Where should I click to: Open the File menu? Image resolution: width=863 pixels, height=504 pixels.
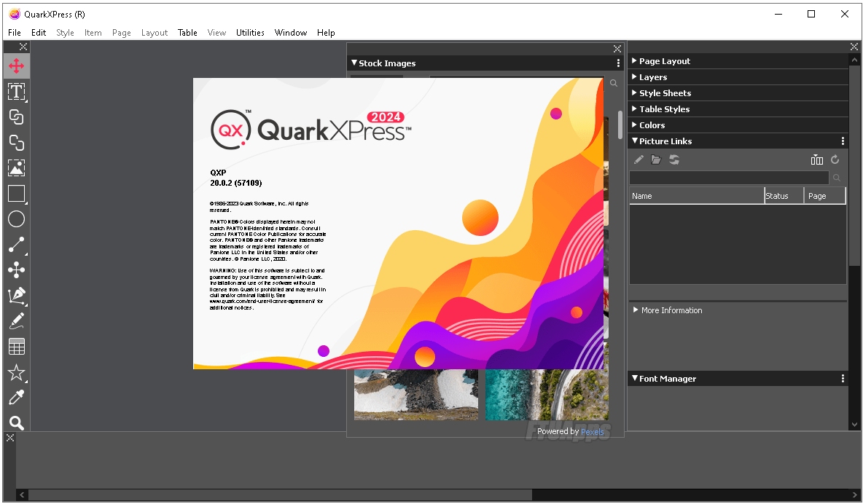[x=15, y=33]
